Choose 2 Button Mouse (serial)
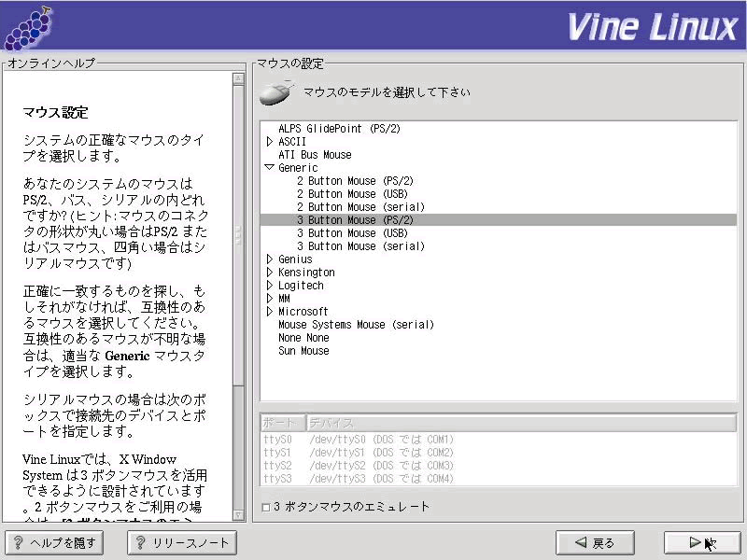Viewport: 747px width, 560px height. (360, 207)
